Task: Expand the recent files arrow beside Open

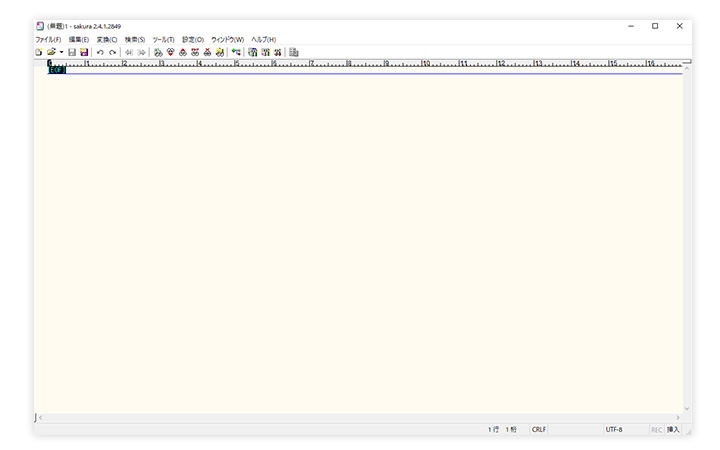Action: pos(61,52)
